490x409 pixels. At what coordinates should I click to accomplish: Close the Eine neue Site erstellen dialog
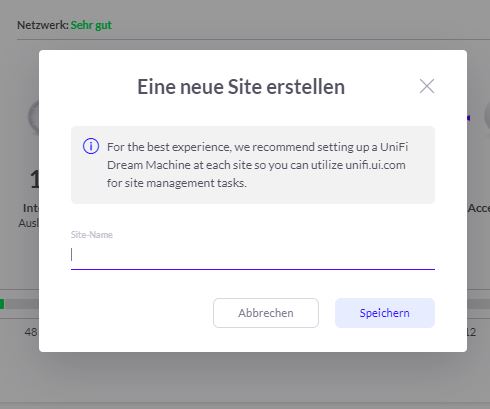pos(427,86)
